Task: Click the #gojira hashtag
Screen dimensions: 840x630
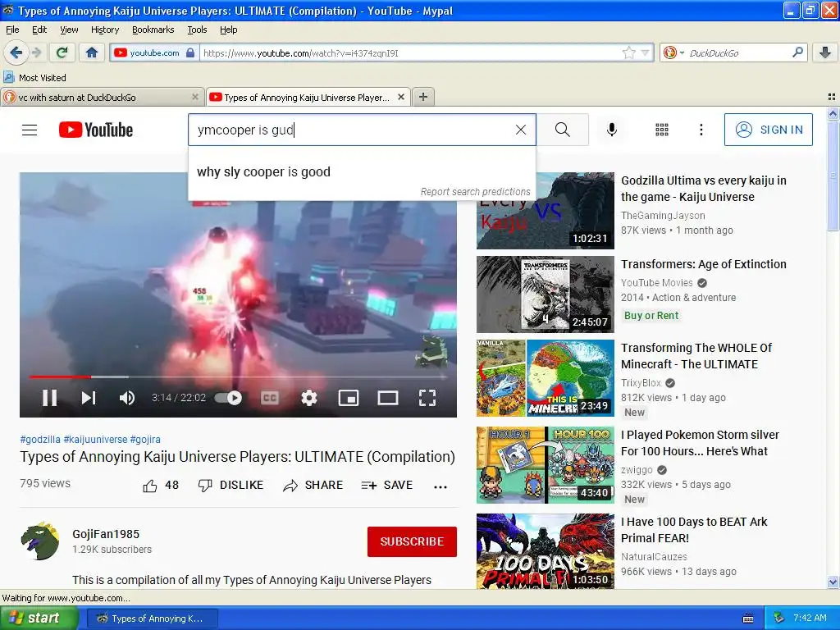Action: 145,440
